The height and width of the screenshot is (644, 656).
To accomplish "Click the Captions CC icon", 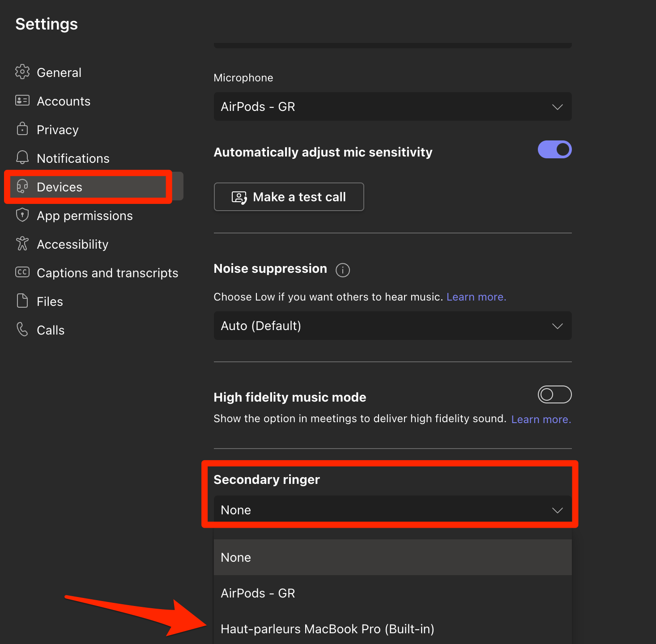I will (x=22, y=272).
